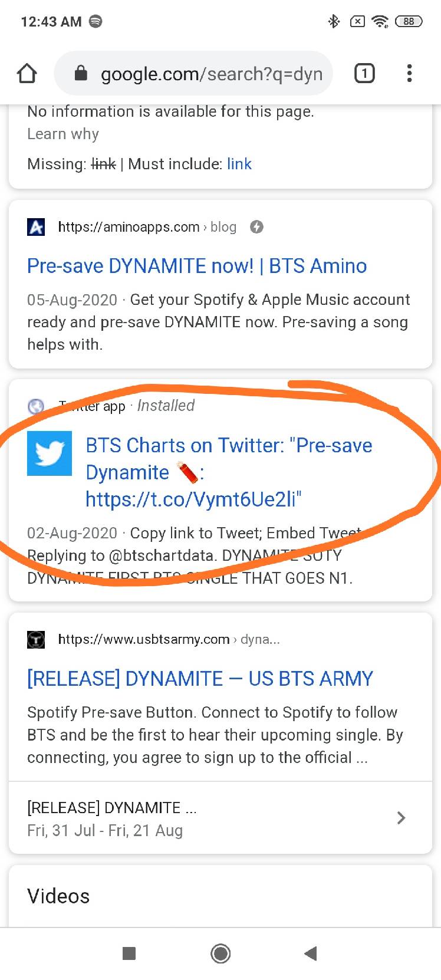The height and width of the screenshot is (980, 441).
Task: Tap the US BTS Army favicon
Action: click(36, 639)
